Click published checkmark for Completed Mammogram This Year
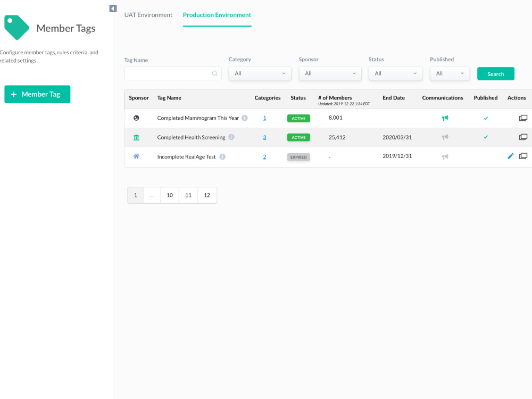532x399 pixels. point(486,119)
